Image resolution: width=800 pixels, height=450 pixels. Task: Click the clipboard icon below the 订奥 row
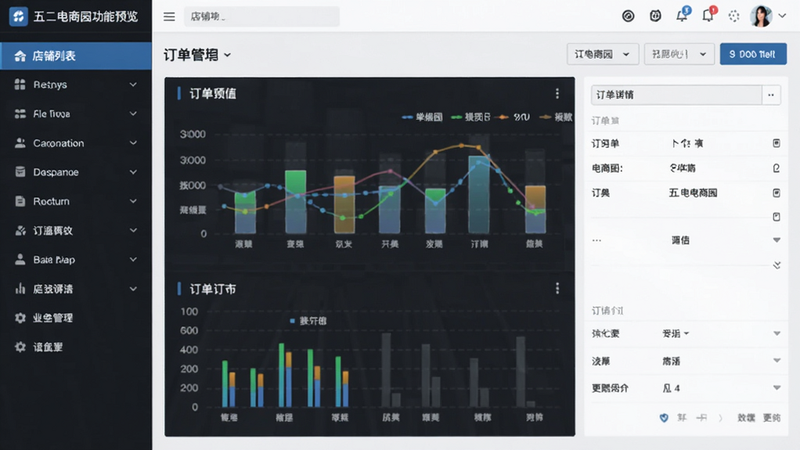[x=776, y=217]
